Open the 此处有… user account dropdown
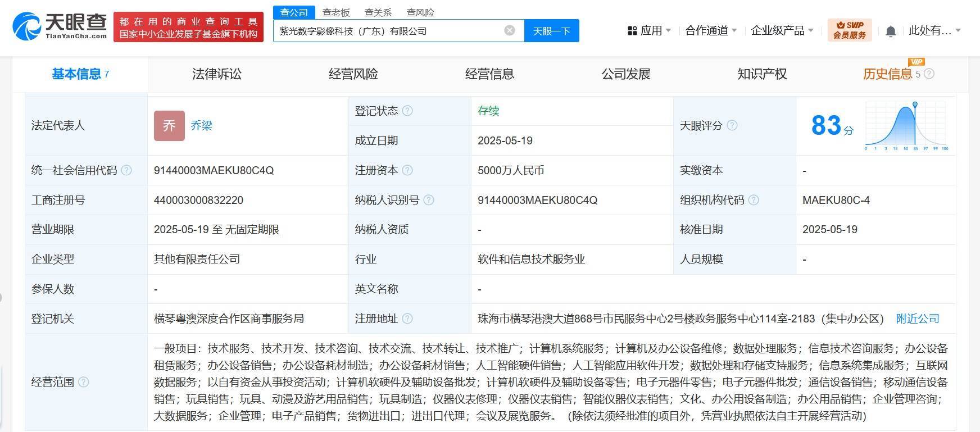This screenshot has height=432, width=980. point(934,31)
